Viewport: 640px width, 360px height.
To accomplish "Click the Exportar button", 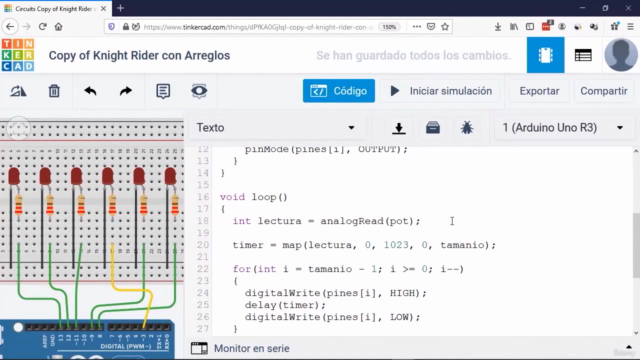I will pyautogui.click(x=539, y=91).
